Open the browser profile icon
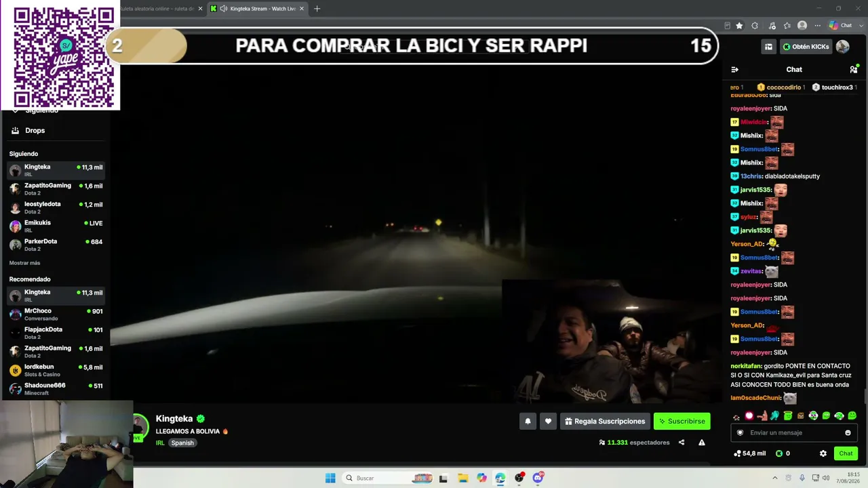The height and width of the screenshot is (488, 868). point(802,26)
